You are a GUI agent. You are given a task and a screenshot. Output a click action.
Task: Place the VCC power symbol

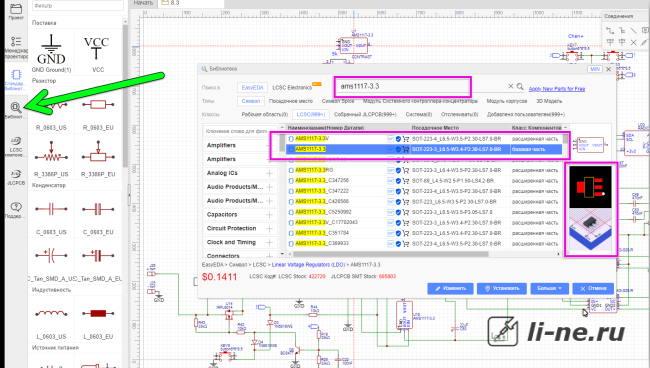tap(97, 53)
